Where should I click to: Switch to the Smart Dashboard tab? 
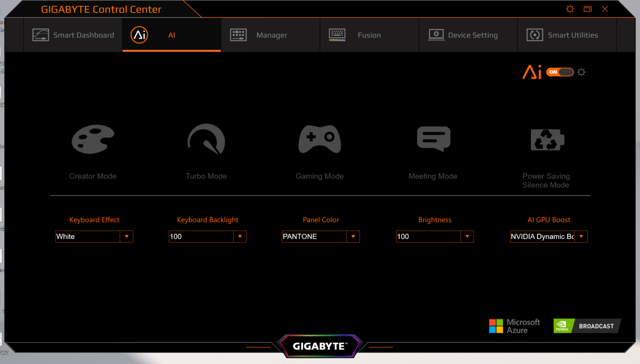point(73,35)
